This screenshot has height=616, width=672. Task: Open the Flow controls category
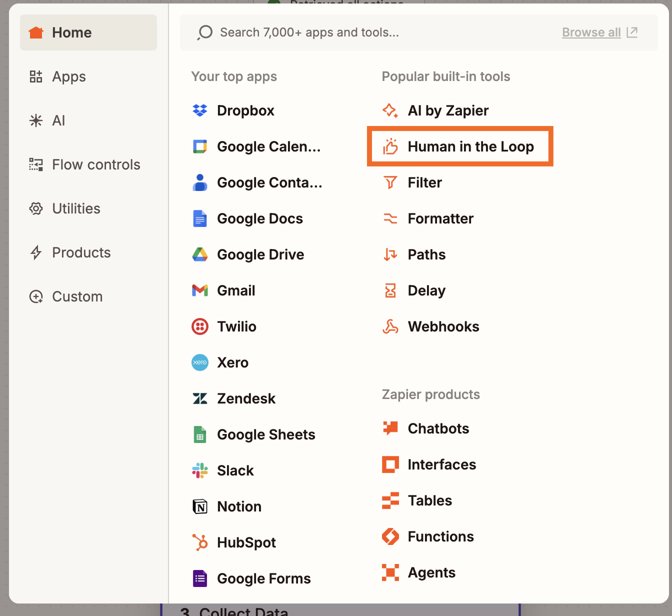[88, 164]
